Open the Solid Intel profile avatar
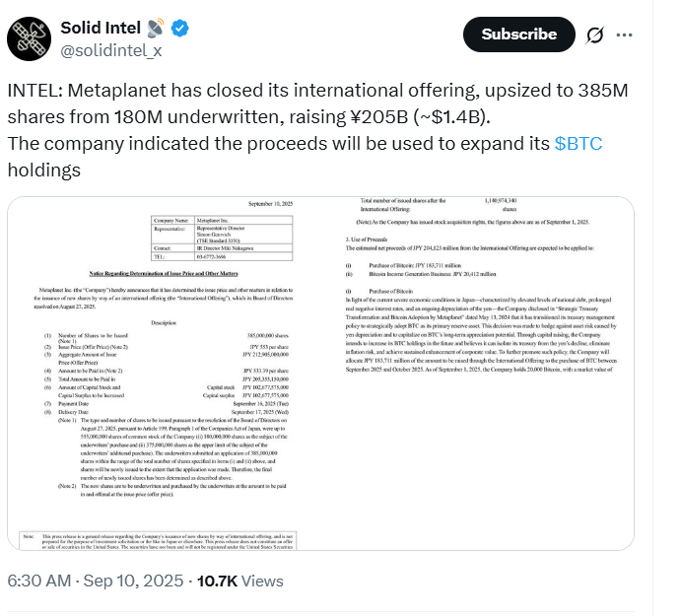Image resolution: width=681 pixels, height=616 pixels. [x=28, y=36]
